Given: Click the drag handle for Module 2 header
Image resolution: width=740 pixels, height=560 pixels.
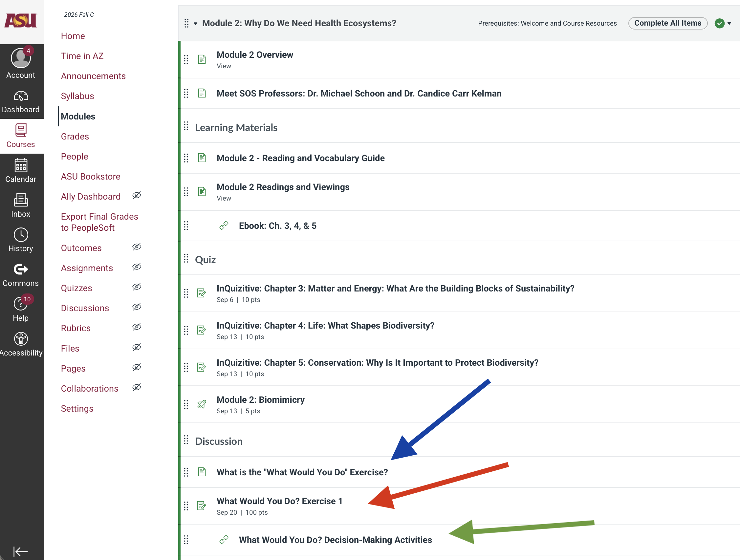Looking at the screenshot, I should 186,23.
